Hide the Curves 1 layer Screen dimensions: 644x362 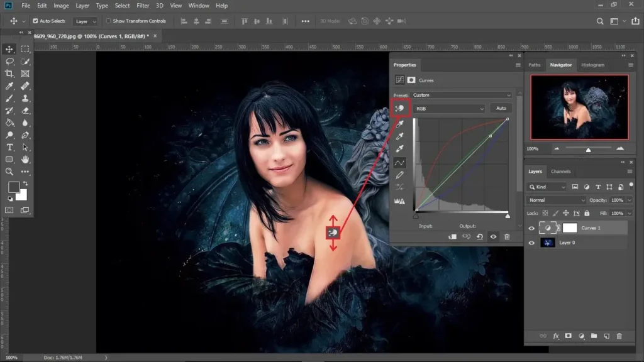click(x=531, y=228)
